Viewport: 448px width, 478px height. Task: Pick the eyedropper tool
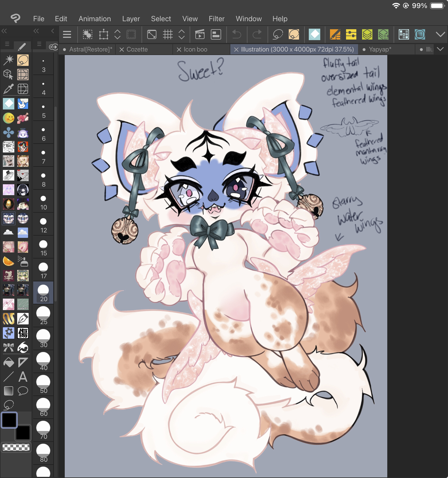coord(8,89)
